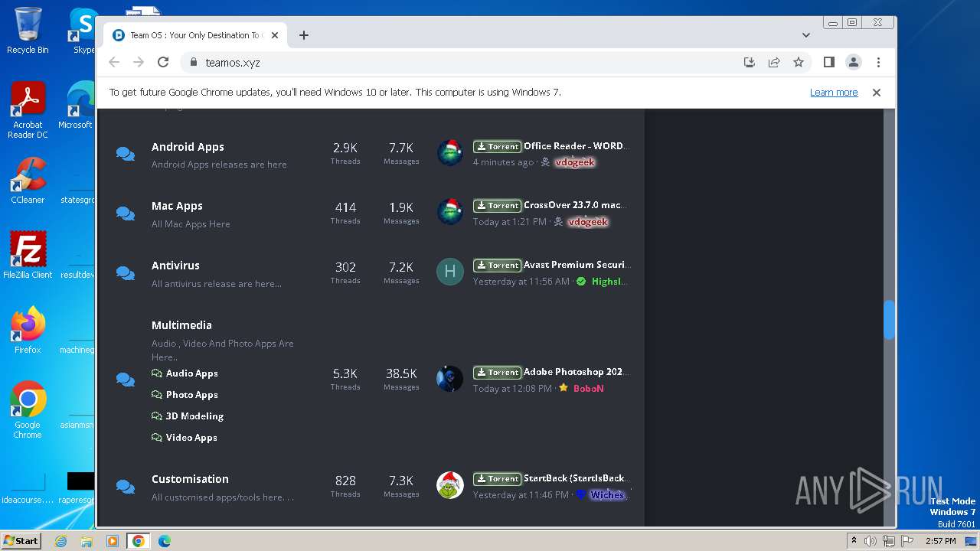Open Chrome profile icon
Screen dimensions: 980x551
[x=854, y=62]
